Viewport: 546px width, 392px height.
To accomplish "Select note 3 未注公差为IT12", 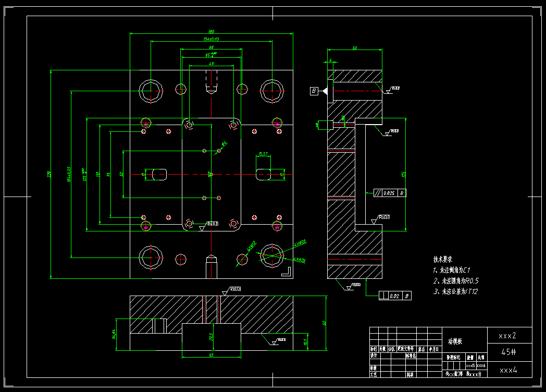I will click(455, 291).
